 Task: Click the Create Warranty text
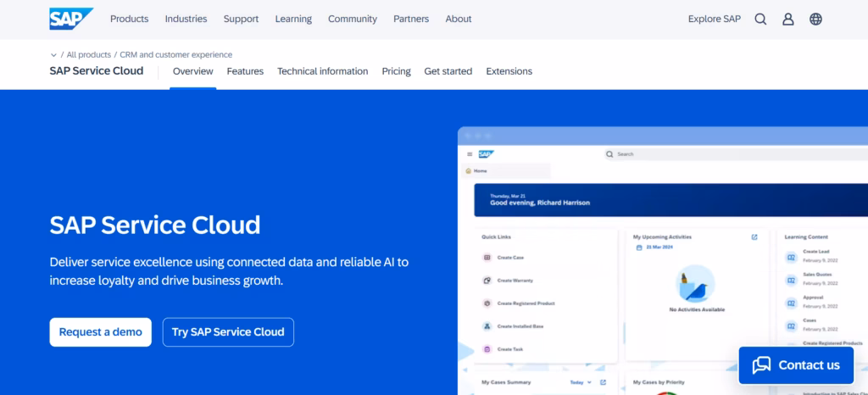tap(515, 281)
